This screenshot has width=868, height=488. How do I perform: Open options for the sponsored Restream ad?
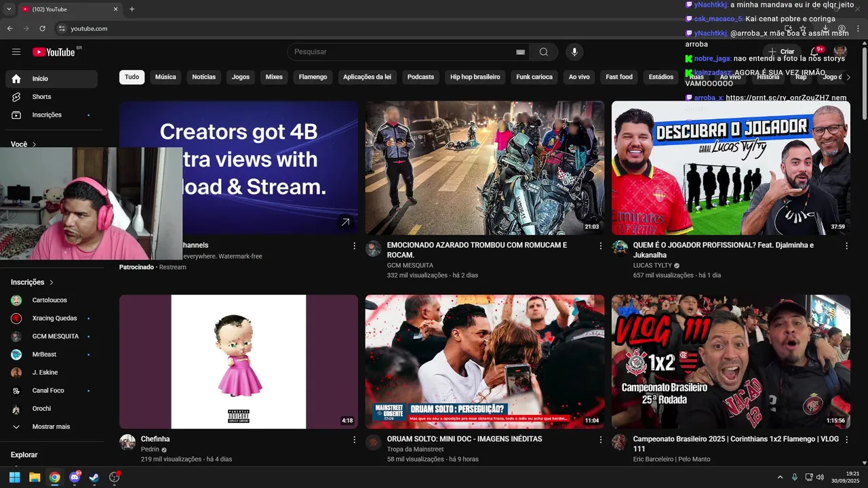point(354,246)
